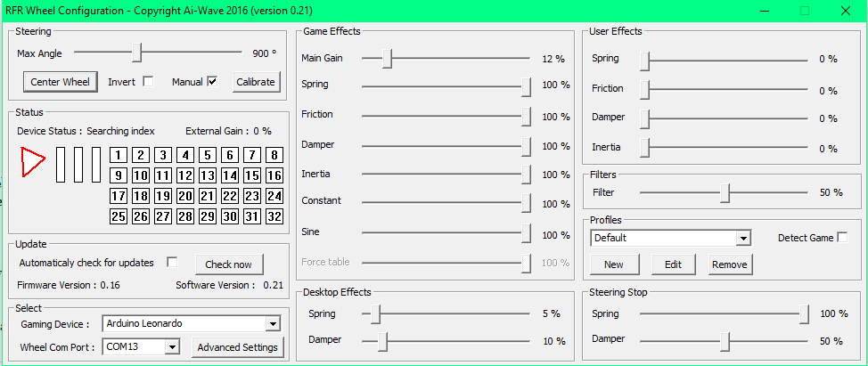Click button indicator number 19

163,196
